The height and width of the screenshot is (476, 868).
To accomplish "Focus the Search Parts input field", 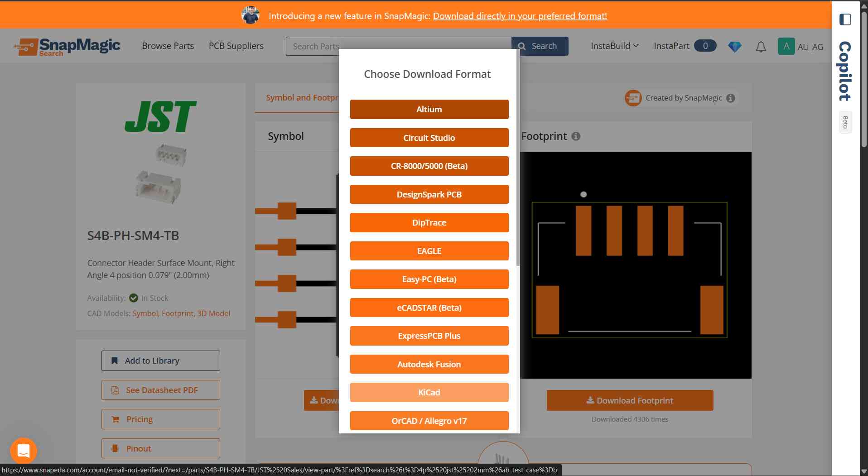I will point(399,46).
